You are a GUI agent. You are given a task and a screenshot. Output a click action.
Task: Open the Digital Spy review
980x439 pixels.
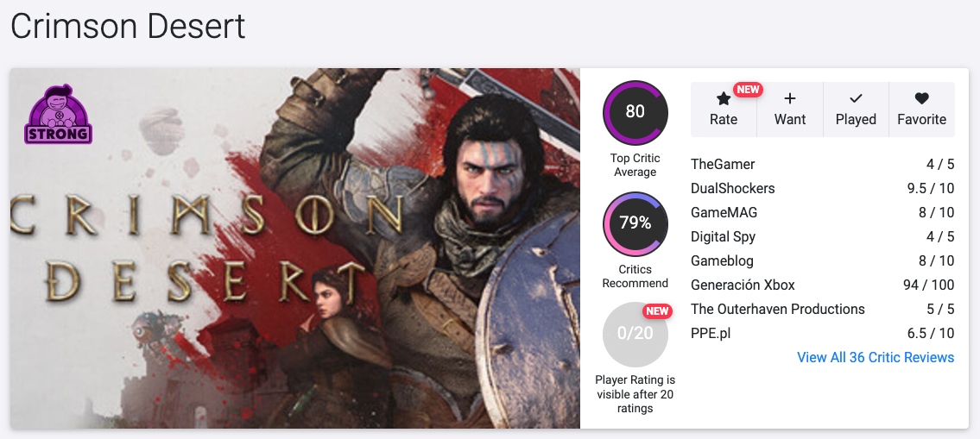coord(724,236)
